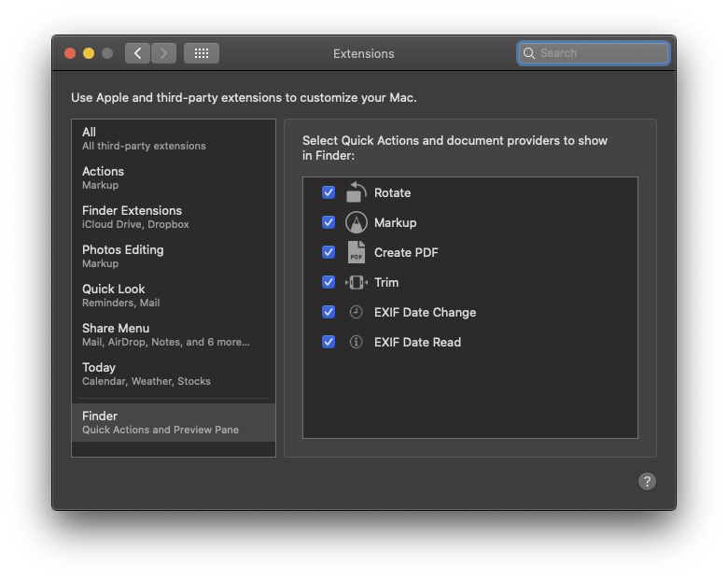Screen dimensions: 728x579
Task: Click the EXIF Date Change label
Action: [426, 312]
